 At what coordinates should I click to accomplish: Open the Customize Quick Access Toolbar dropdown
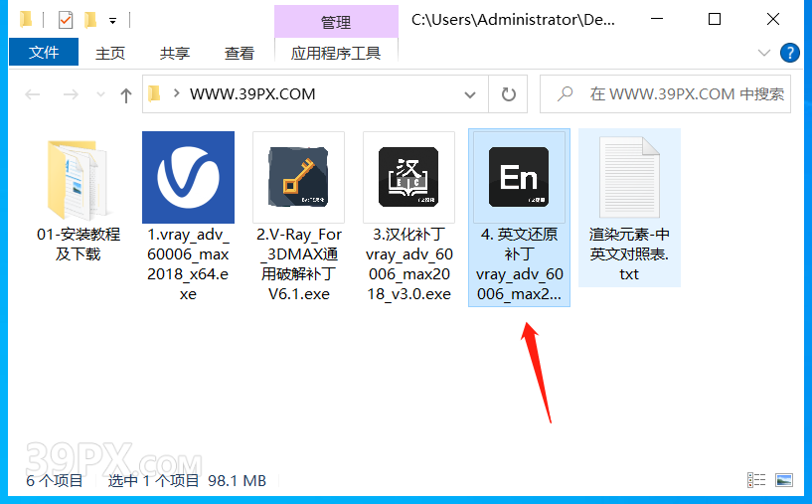[x=113, y=21]
